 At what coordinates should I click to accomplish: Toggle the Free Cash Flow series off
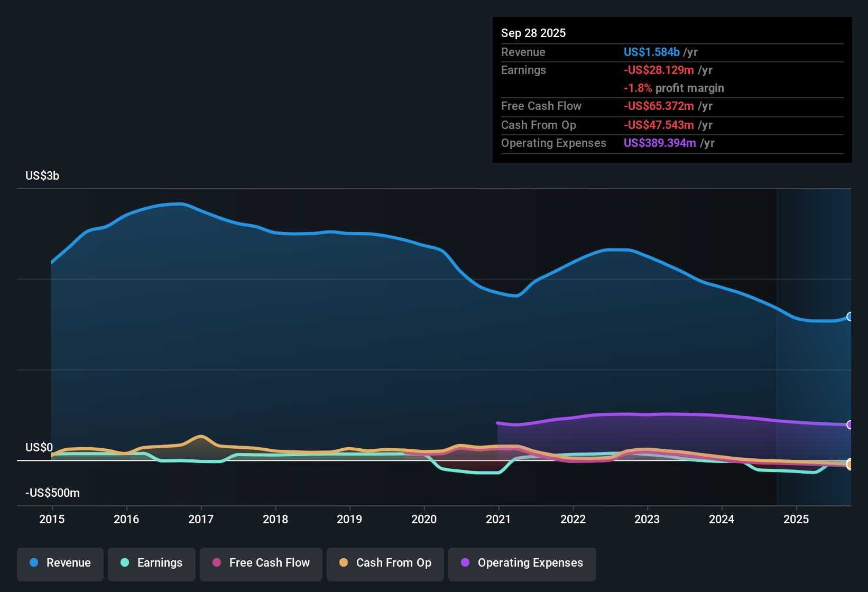(x=261, y=563)
